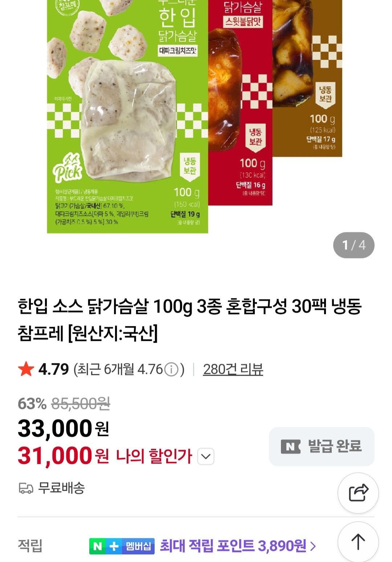
Task: Select the green 대파크림치즈맛 product image
Action: tap(127, 116)
